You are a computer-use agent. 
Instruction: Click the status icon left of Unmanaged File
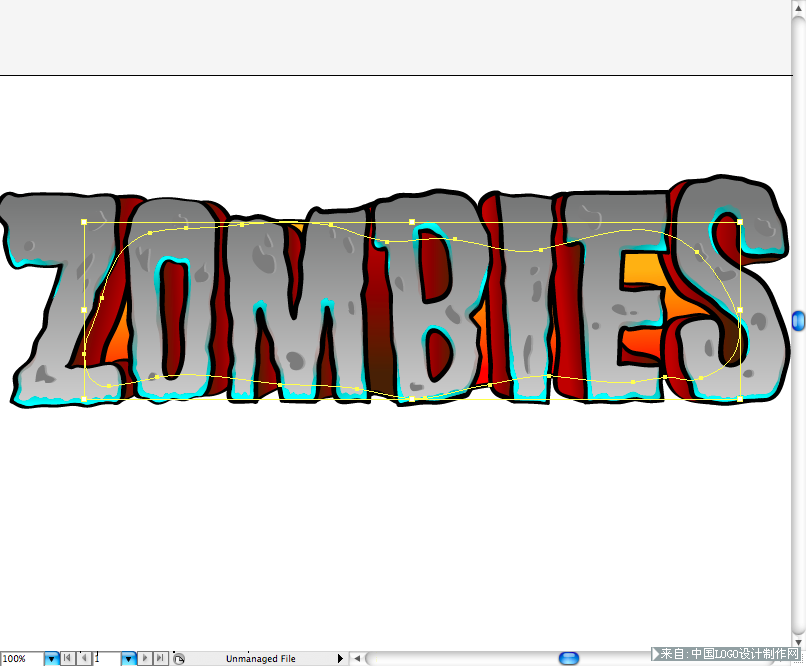point(179,659)
